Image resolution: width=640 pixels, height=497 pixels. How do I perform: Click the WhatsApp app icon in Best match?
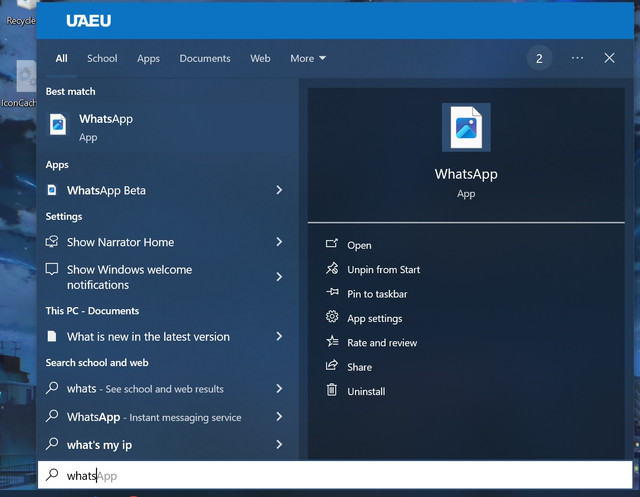tap(58, 124)
